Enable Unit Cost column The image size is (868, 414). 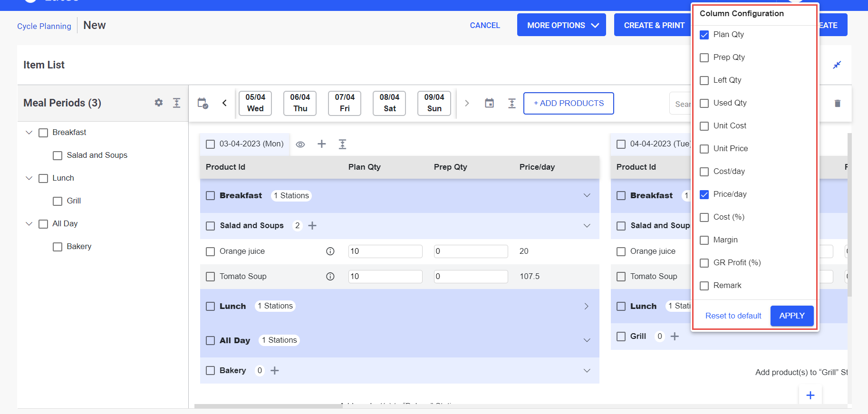[704, 126]
